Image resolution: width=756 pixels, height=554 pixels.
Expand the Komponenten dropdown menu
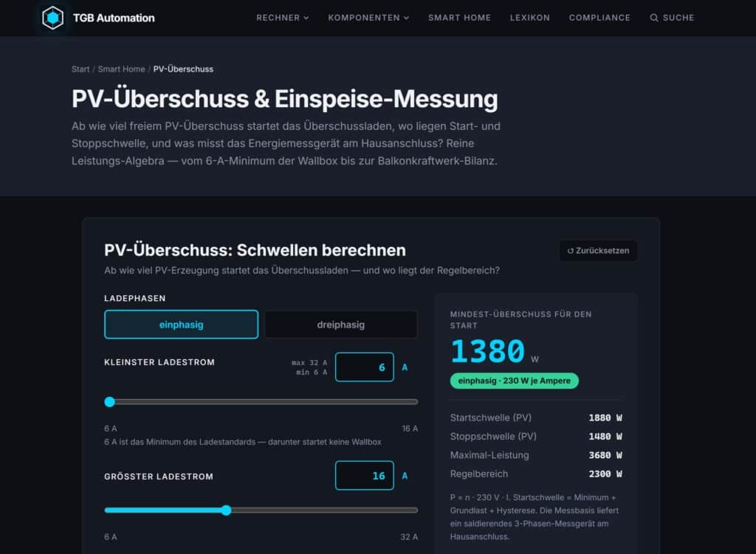368,18
